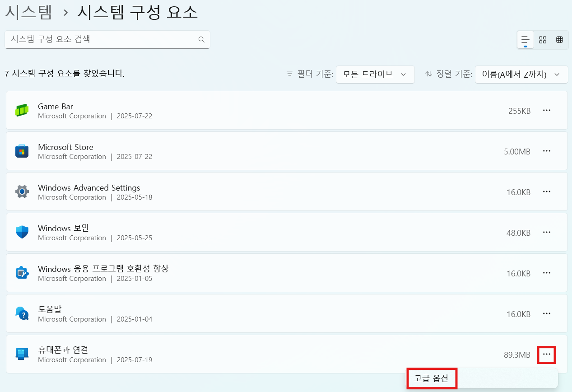Click the 89.3MB size value
572x392 pixels.
pyautogui.click(x=517, y=355)
